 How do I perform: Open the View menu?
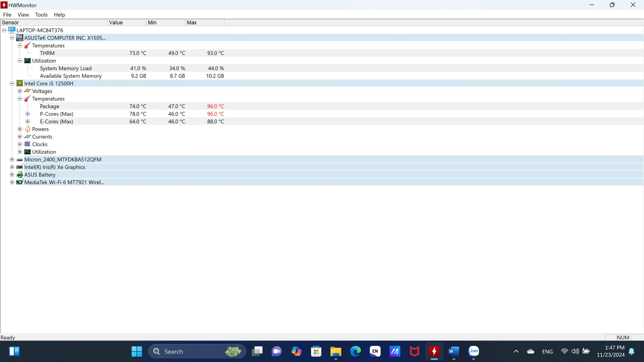coord(23,15)
